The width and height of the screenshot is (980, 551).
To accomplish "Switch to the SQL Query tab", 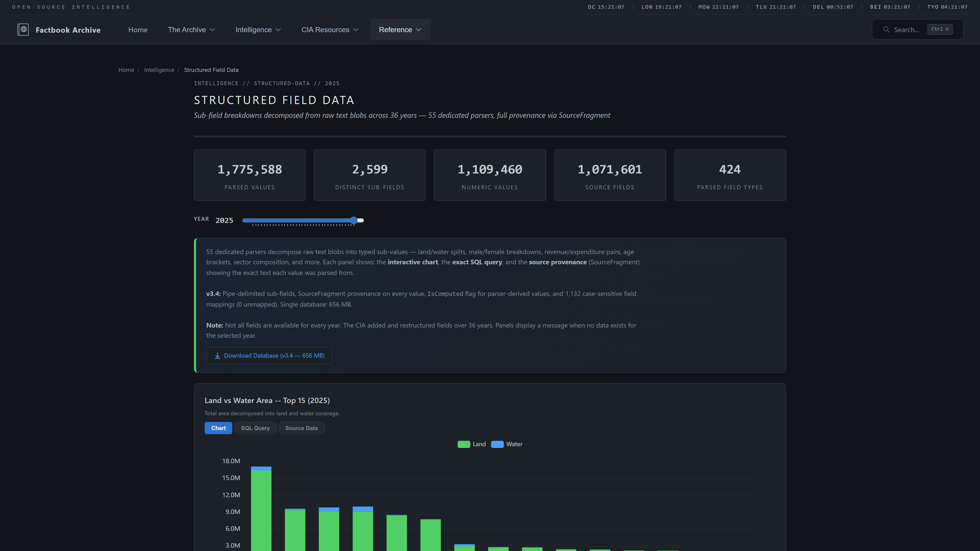I will (x=255, y=428).
